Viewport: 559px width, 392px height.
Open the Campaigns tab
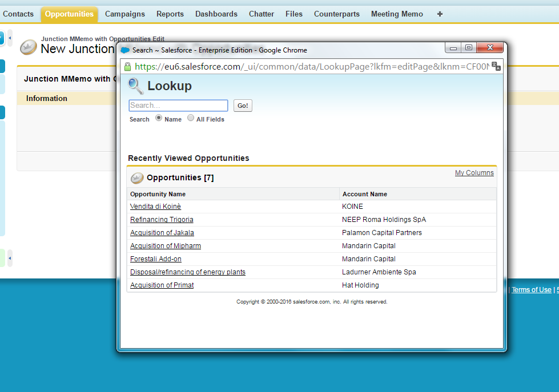[x=125, y=14]
